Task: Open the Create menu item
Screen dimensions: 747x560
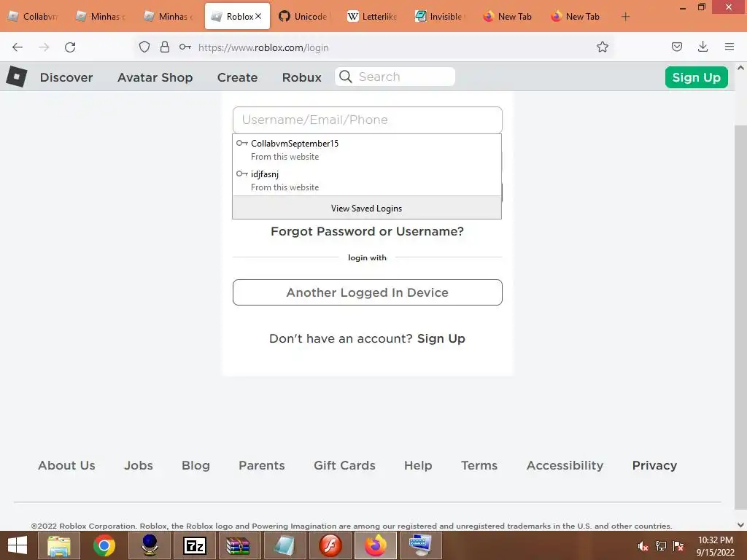Action: tap(237, 77)
